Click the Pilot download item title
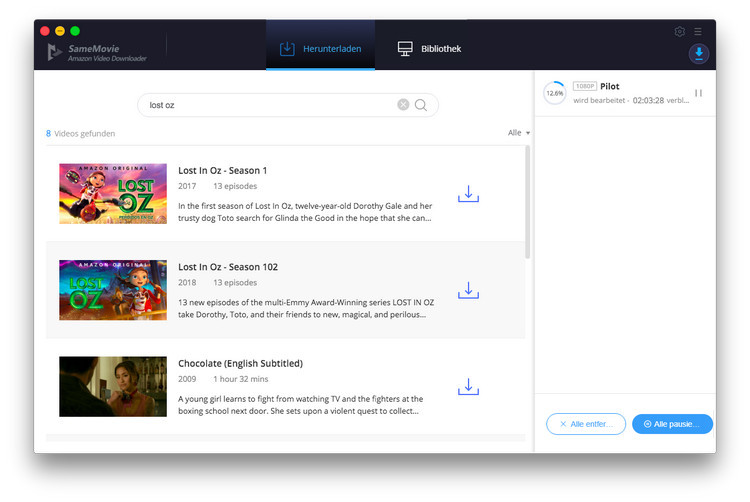 click(609, 87)
